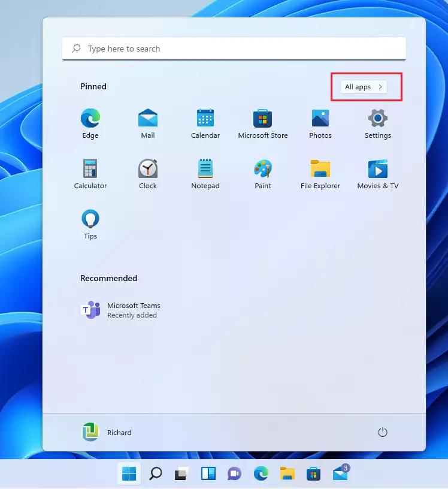Open Widgets from the taskbar

point(208,473)
